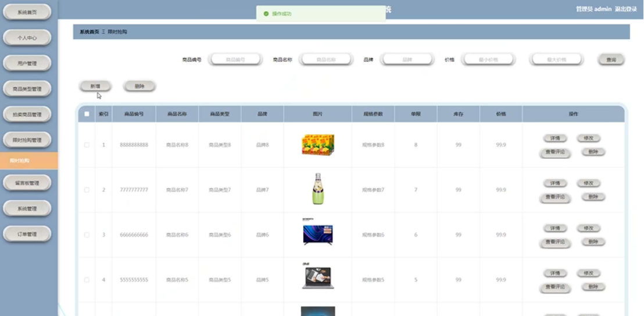Click 修改 for product 8888888888

tap(589, 139)
